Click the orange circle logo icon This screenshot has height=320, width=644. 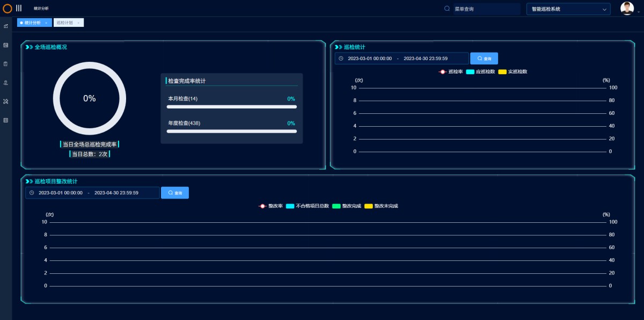(8, 9)
